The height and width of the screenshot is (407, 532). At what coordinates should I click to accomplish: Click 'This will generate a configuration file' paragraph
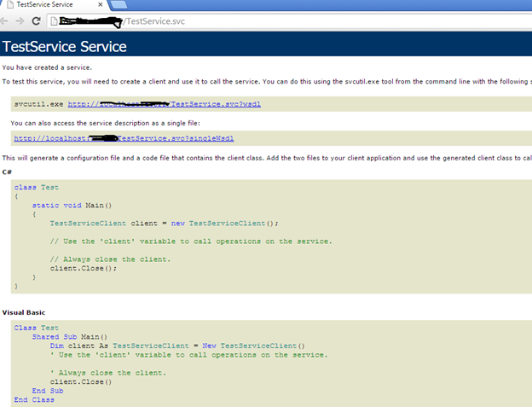[x=267, y=158]
